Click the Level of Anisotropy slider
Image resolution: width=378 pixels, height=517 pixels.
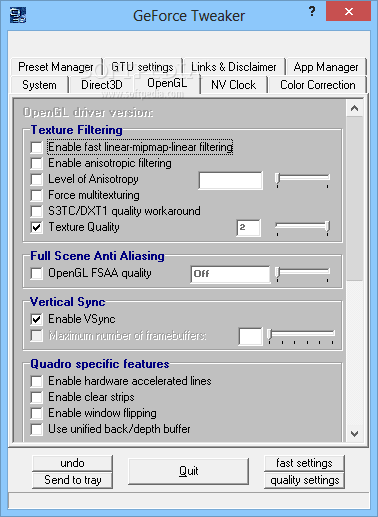[x=303, y=180]
